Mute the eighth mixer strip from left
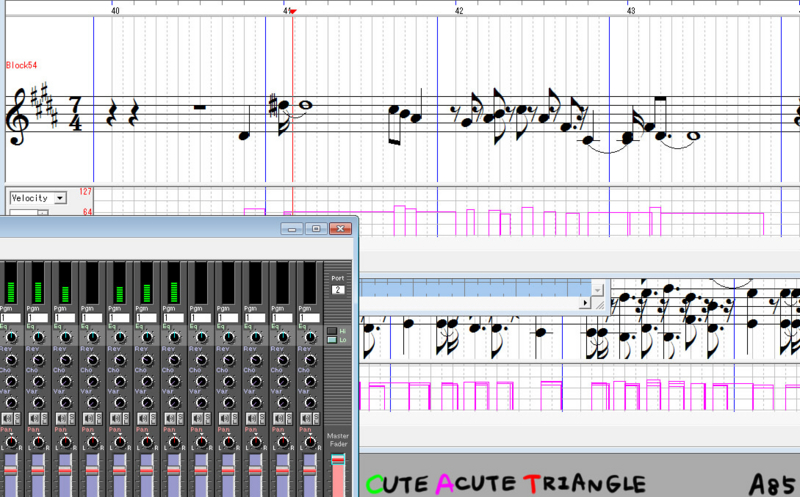The height and width of the screenshot is (497, 800). click(197, 418)
